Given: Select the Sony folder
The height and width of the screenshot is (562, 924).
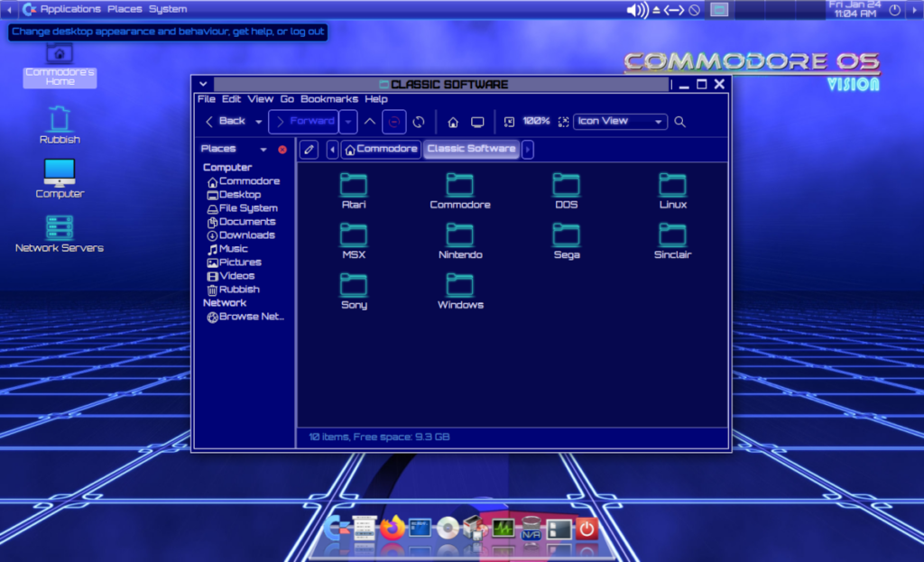Looking at the screenshot, I should pos(354,290).
